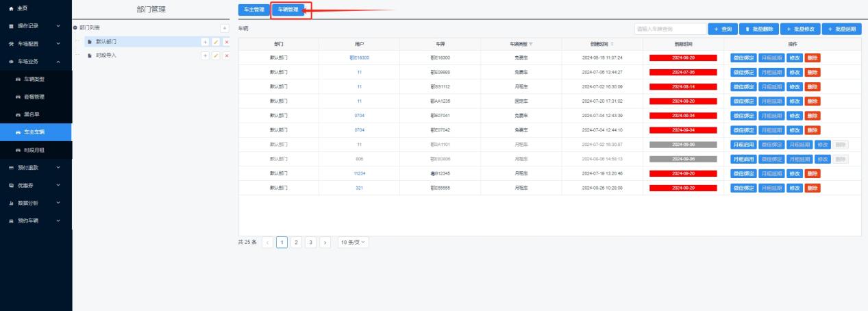Open 黑名单 sidebar submenu item

coord(36,114)
